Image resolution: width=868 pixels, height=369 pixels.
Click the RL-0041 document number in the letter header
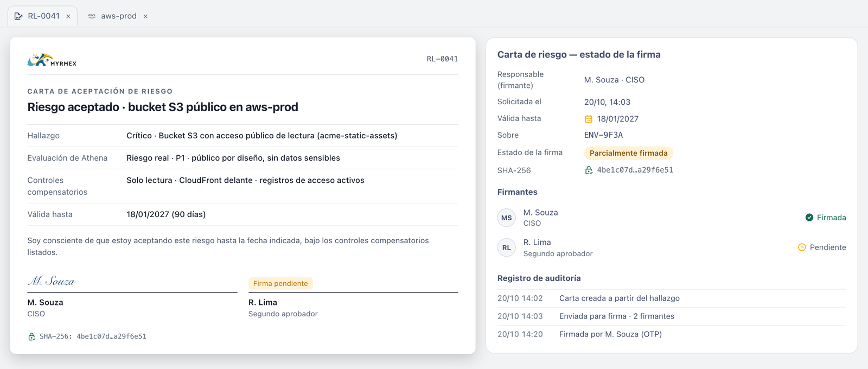point(442,59)
